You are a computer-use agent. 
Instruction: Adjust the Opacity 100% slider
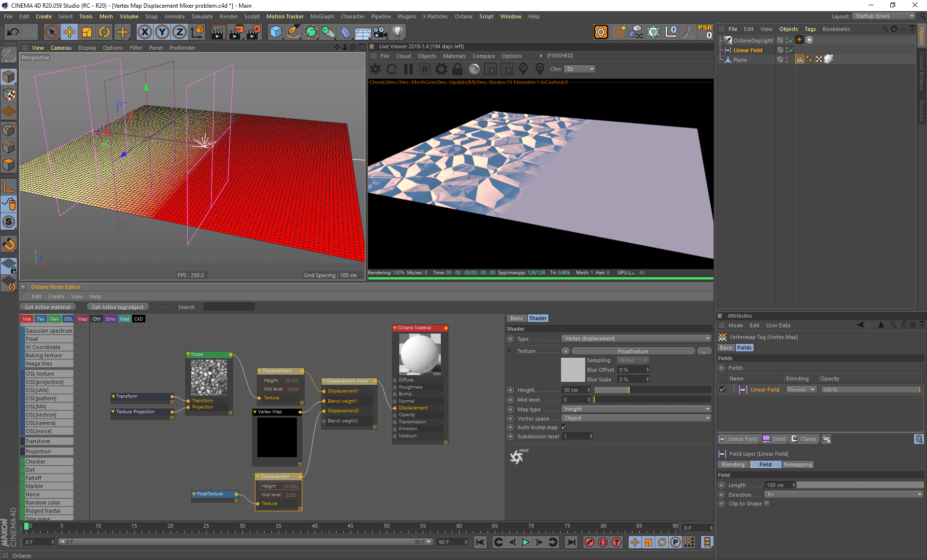[x=871, y=390]
